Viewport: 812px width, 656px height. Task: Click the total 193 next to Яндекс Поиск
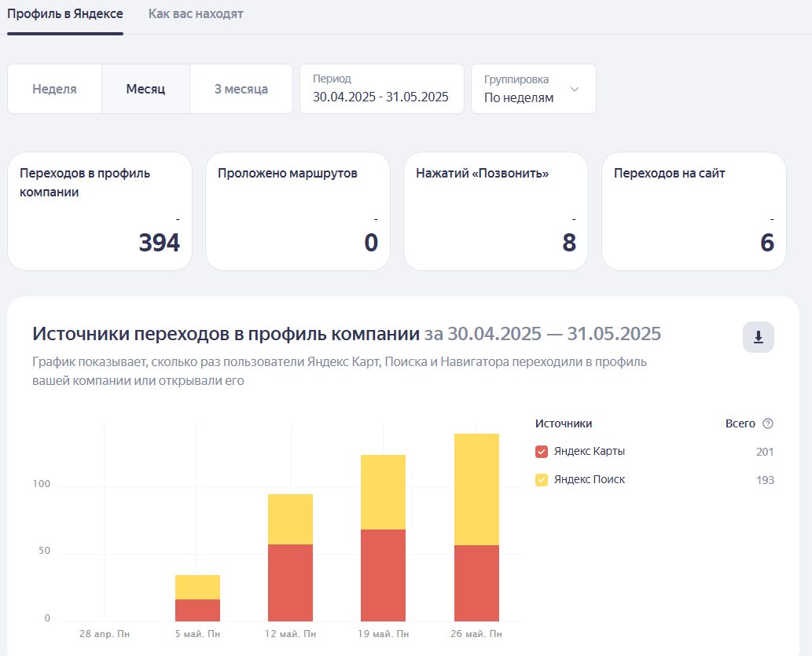765,480
